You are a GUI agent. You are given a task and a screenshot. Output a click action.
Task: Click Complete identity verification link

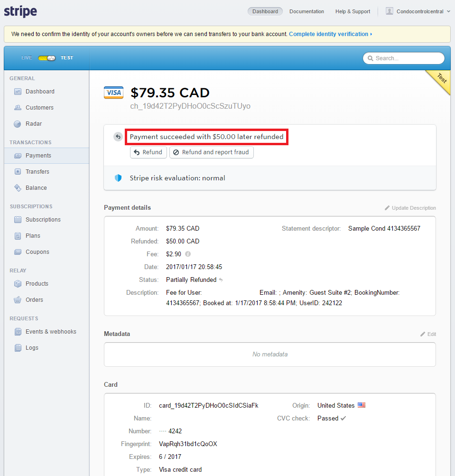[x=330, y=34]
